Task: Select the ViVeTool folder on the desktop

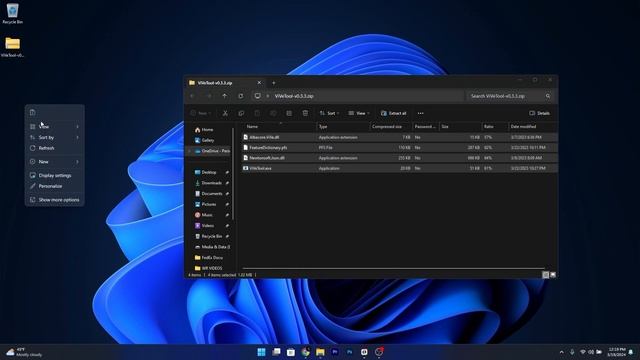Action: pyautogui.click(x=12, y=47)
